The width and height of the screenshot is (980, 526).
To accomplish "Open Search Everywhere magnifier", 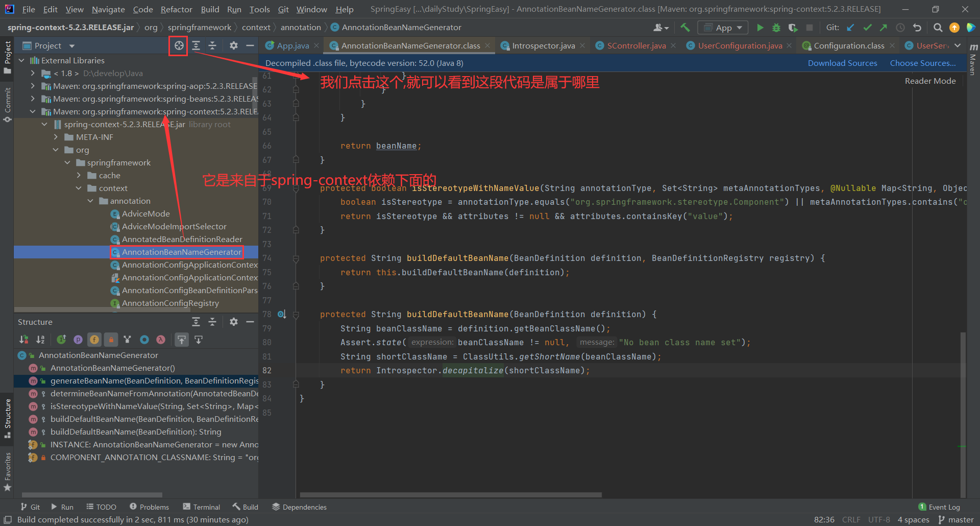I will coord(938,28).
